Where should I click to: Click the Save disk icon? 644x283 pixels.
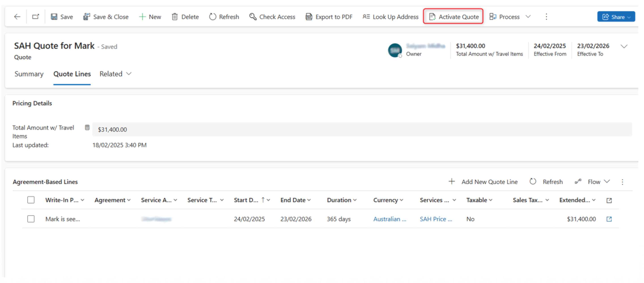coord(54,17)
